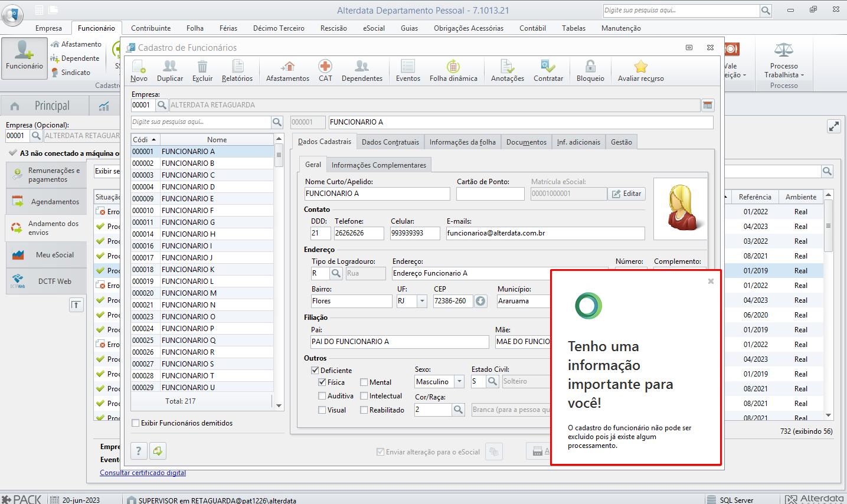Select the Duplicar toolbar icon

[170, 70]
